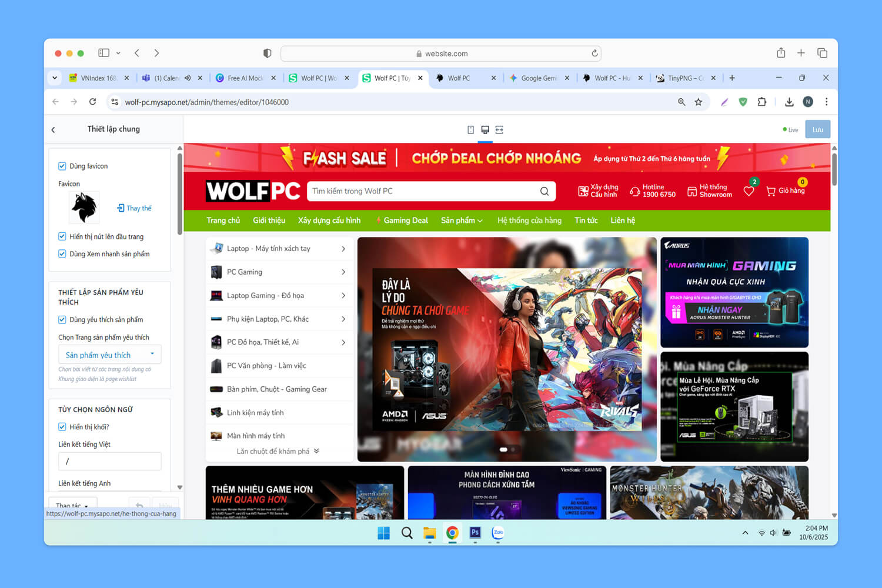Screen dimensions: 882x588
Task: Click the Hệ thống Showroom store icon
Action: pos(692,191)
